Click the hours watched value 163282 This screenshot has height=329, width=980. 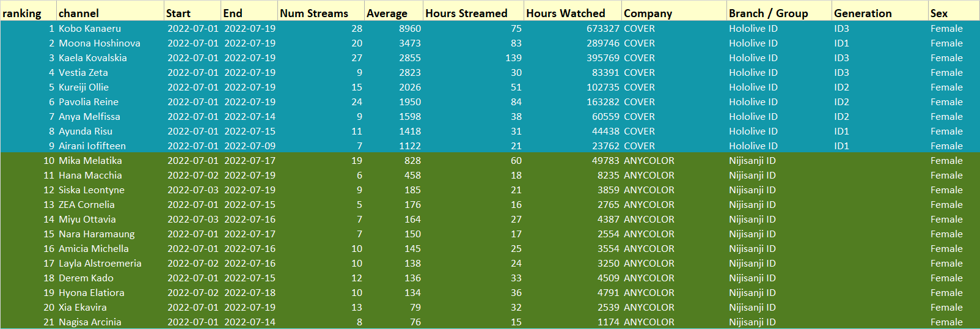click(603, 102)
